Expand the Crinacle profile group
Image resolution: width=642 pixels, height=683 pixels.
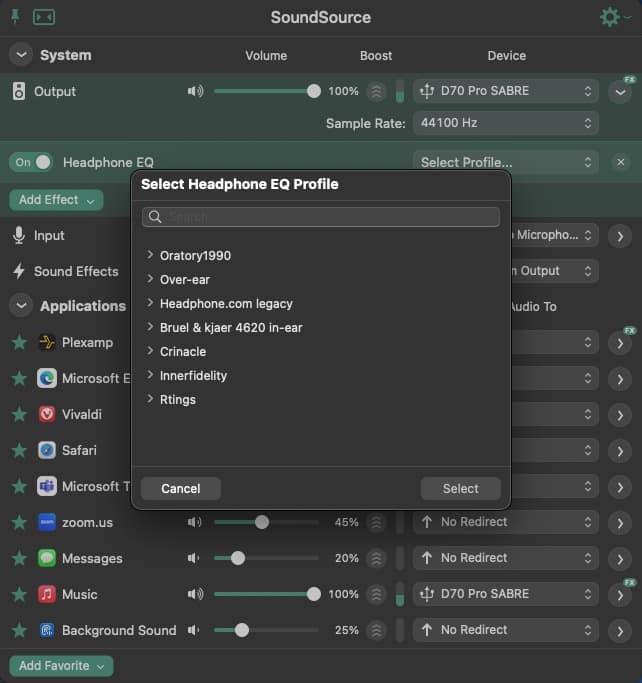(150, 351)
